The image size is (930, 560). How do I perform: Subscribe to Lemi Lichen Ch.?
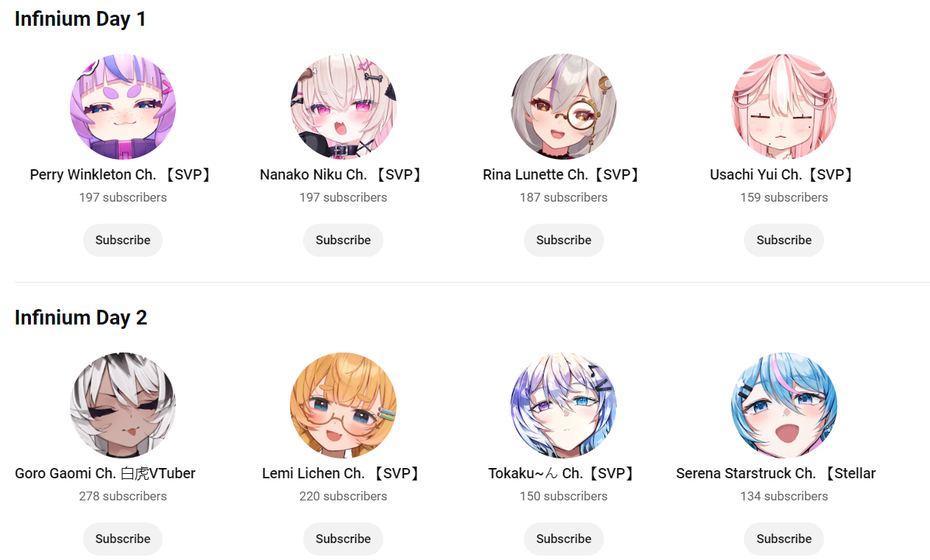point(344,539)
